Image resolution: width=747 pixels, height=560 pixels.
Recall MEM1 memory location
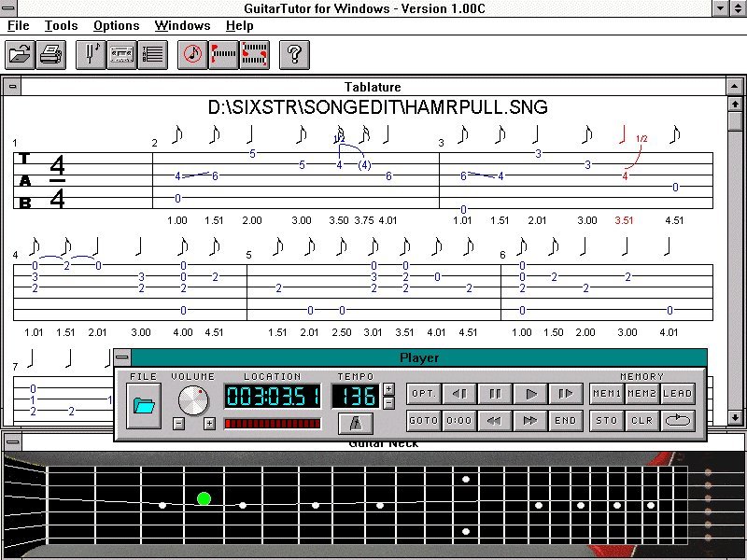[606, 394]
